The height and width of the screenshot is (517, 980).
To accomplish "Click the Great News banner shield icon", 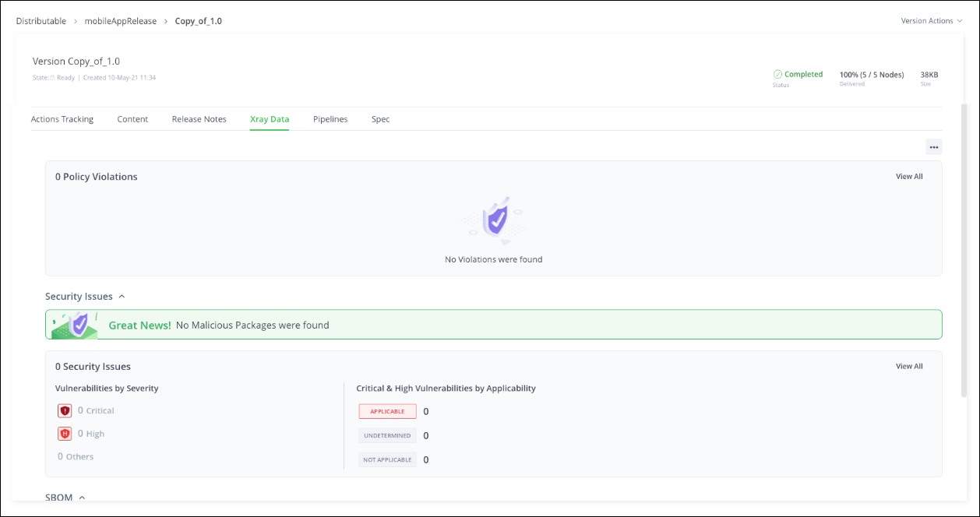I will click(74, 325).
